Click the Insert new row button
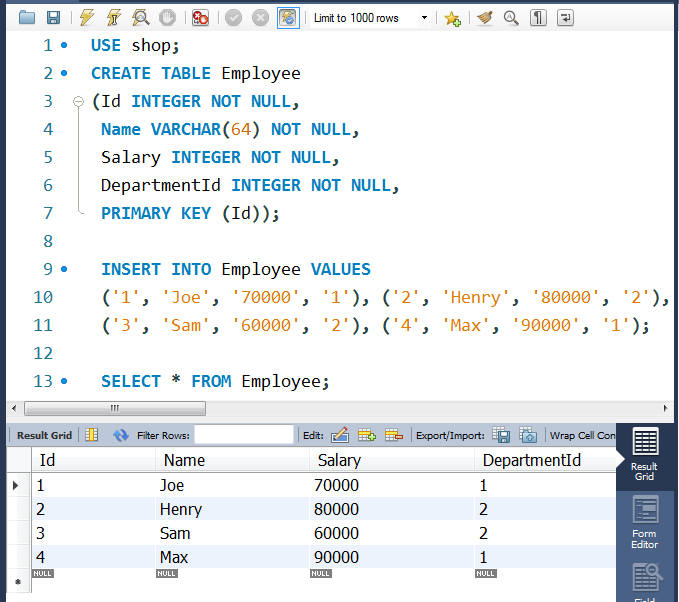The height and width of the screenshot is (602, 679). (367, 435)
